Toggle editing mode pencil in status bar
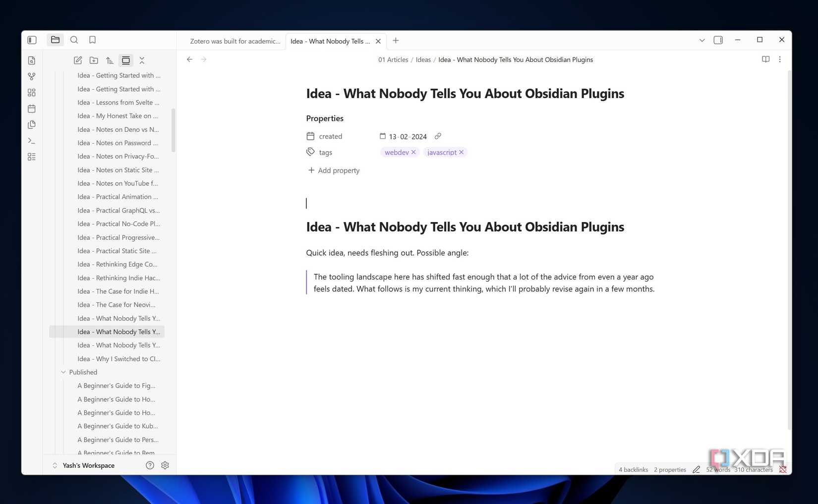The image size is (818, 504). point(696,469)
